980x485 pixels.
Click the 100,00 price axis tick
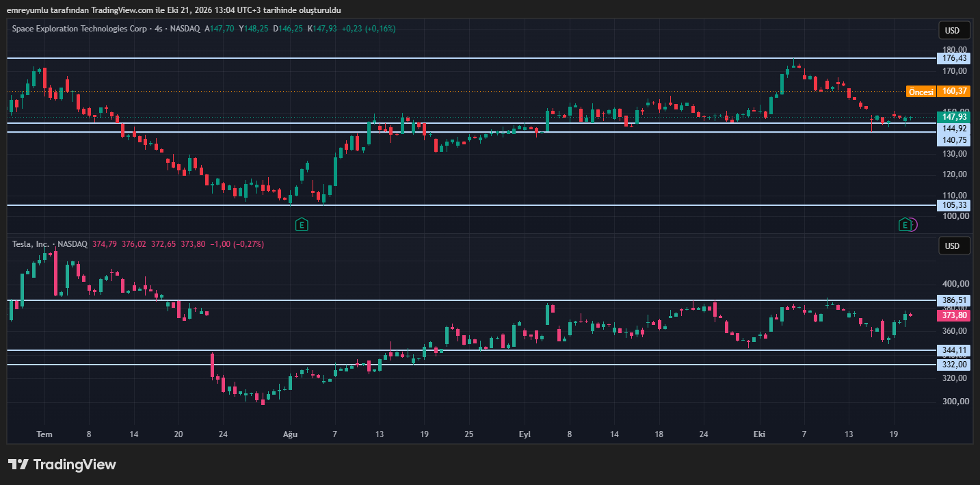pyautogui.click(x=954, y=216)
